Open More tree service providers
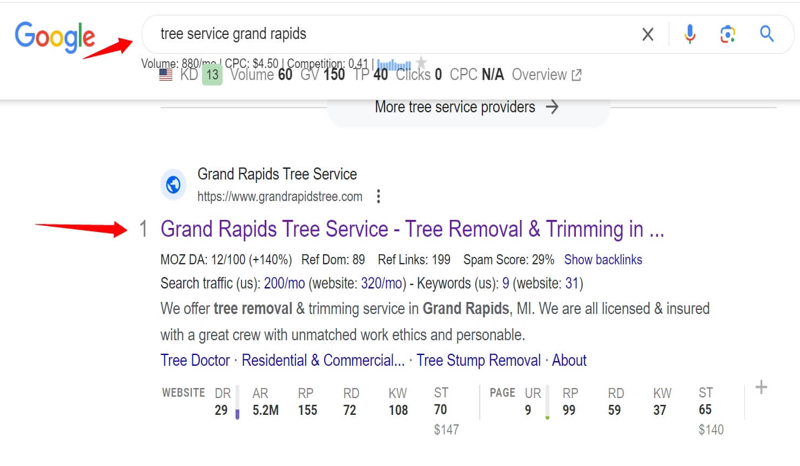The width and height of the screenshot is (800, 466). click(467, 107)
